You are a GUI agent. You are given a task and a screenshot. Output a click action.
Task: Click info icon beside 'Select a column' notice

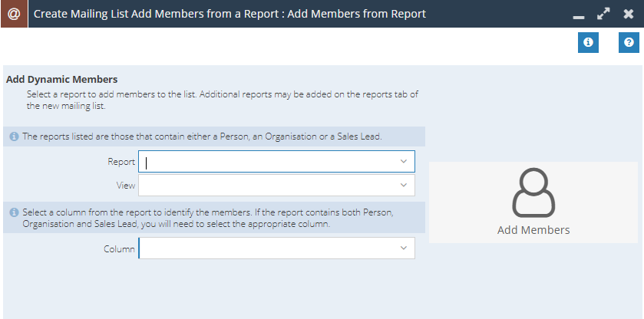(x=14, y=212)
